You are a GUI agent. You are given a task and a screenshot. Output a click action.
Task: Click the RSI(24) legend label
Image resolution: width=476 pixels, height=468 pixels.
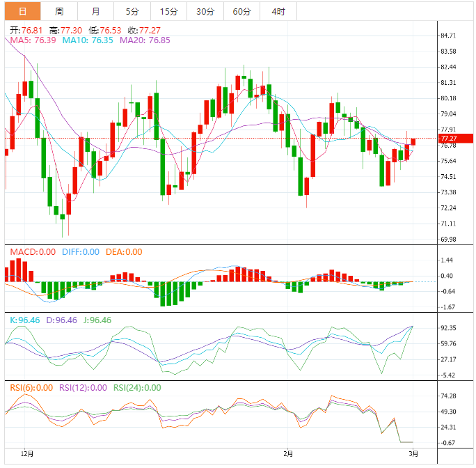(137, 388)
